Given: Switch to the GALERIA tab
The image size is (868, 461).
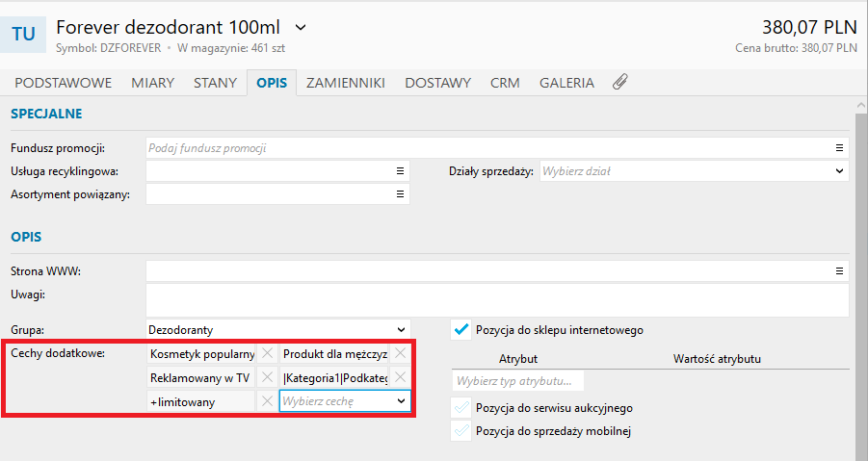Looking at the screenshot, I should [566, 83].
